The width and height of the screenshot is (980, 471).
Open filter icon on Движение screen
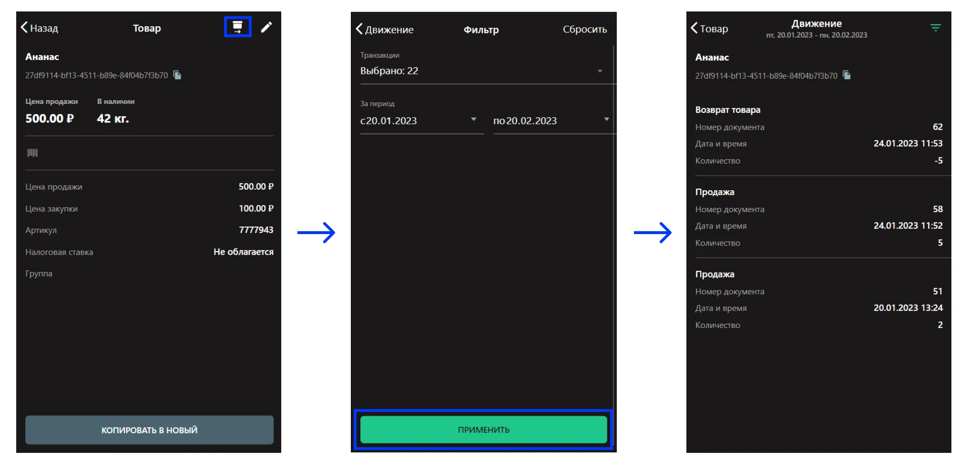936,28
